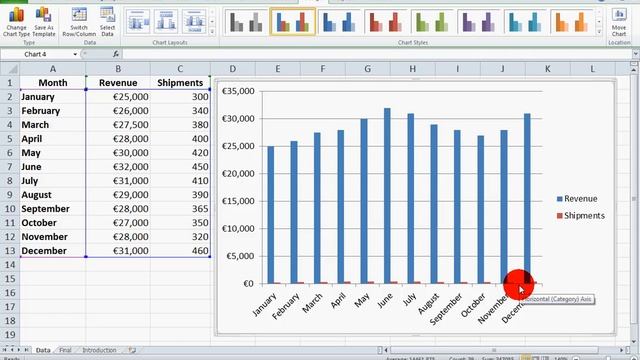Click the Insert Function fx button
Image resolution: width=640 pixels, height=360 pixels.
click(x=116, y=54)
